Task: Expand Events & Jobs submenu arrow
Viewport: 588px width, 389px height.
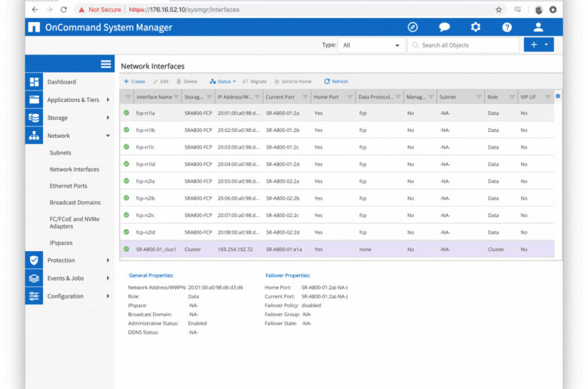Action: coord(108,278)
